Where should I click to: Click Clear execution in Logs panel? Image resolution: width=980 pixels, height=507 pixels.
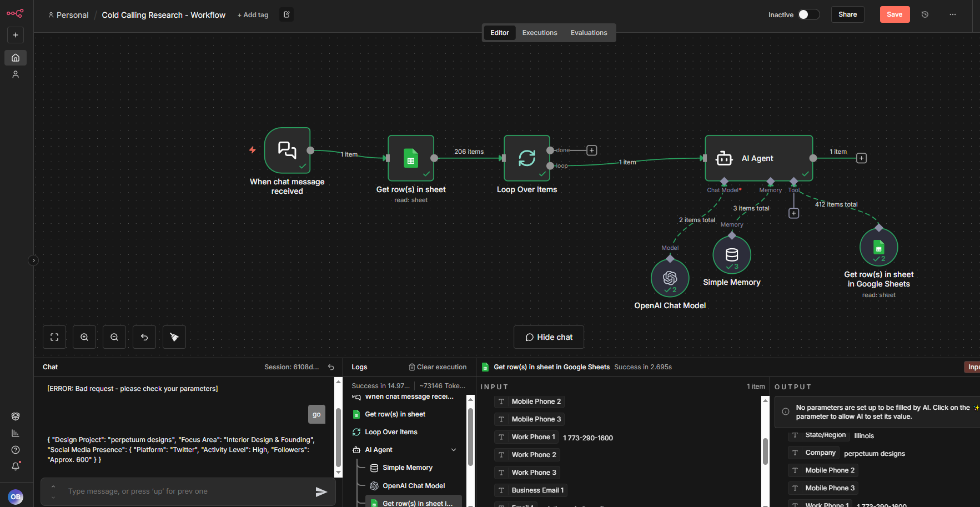438,367
